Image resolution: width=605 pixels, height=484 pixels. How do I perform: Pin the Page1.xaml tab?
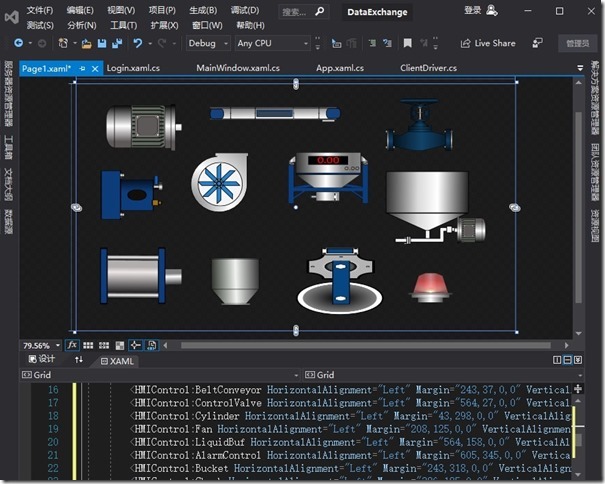click(x=82, y=69)
